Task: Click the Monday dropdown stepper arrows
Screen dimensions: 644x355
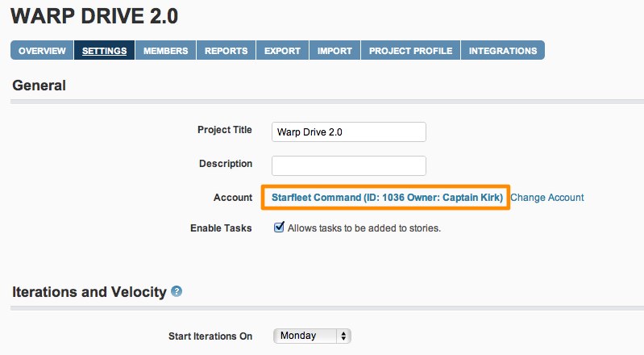Action: [x=343, y=336]
